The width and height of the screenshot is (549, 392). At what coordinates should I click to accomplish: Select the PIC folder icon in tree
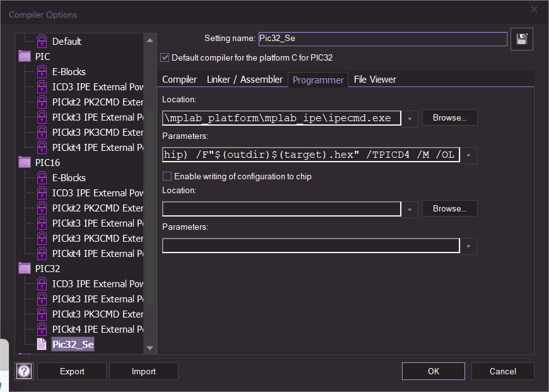pos(25,57)
